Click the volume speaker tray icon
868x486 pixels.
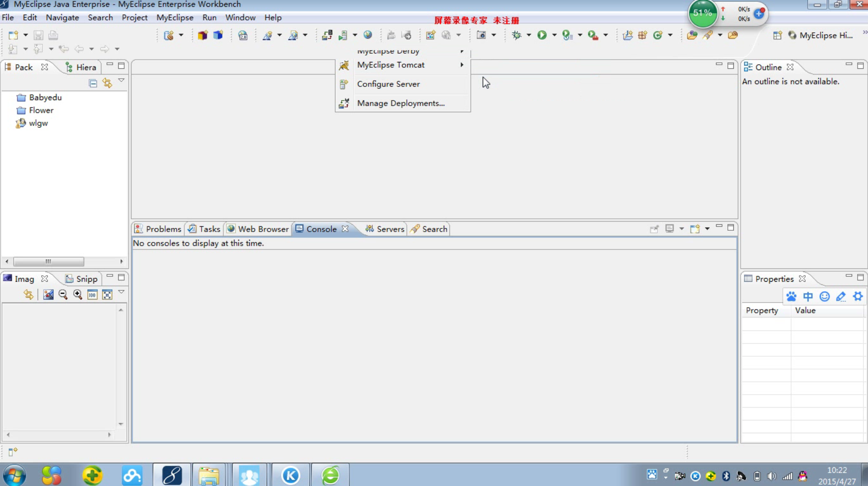772,476
